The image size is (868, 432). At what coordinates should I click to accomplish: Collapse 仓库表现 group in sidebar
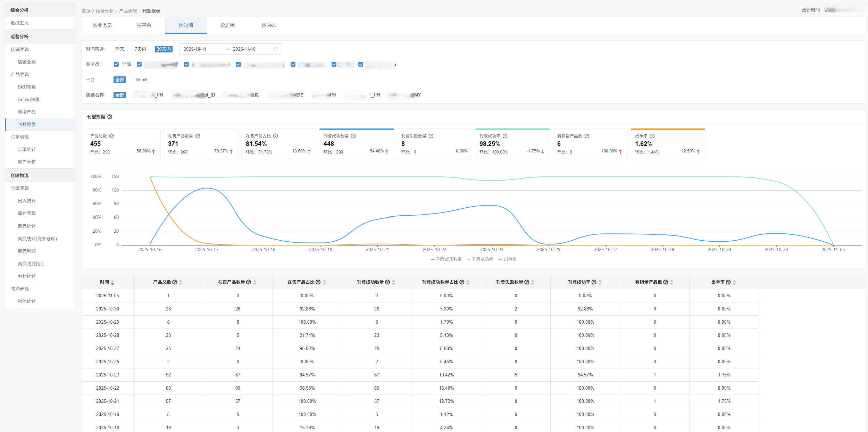click(20, 188)
